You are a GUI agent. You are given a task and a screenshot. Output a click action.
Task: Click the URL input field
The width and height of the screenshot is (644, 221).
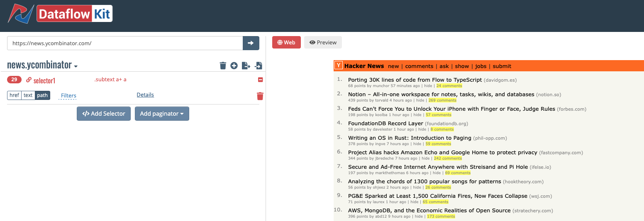click(124, 43)
